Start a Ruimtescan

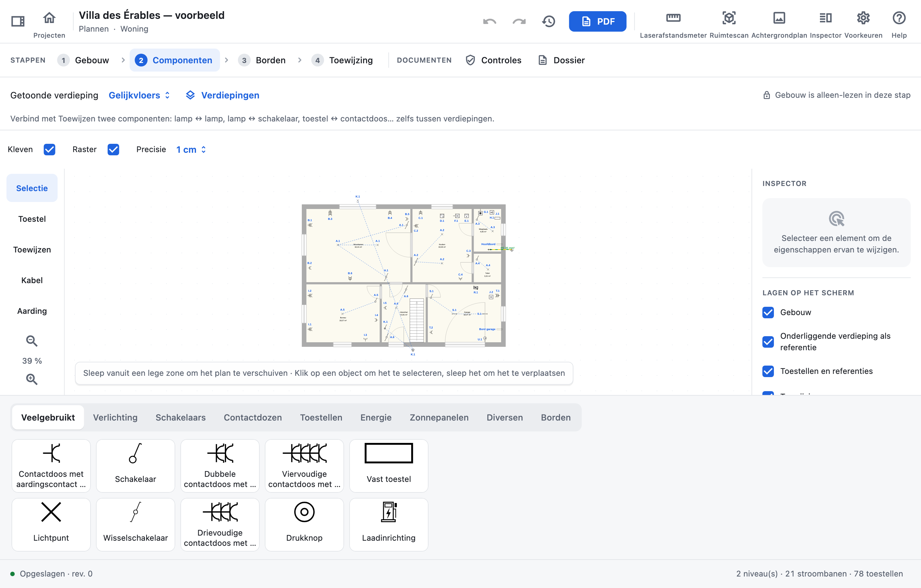(729, 25)
